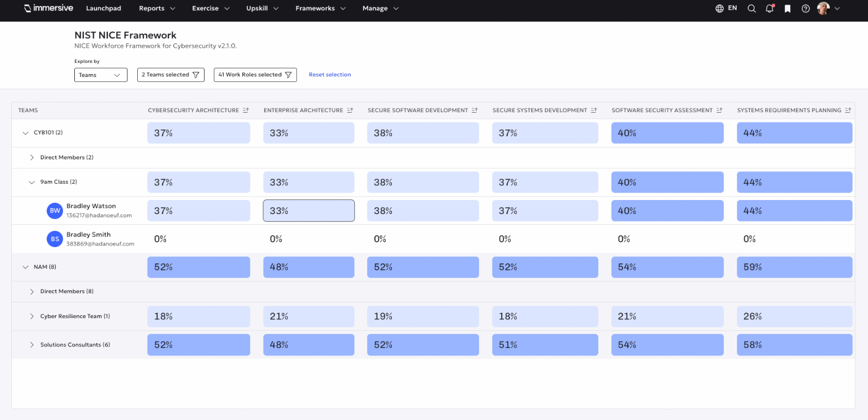868x420 pixels.
Task: Open the Upskill menu
Action: [263, 8]
